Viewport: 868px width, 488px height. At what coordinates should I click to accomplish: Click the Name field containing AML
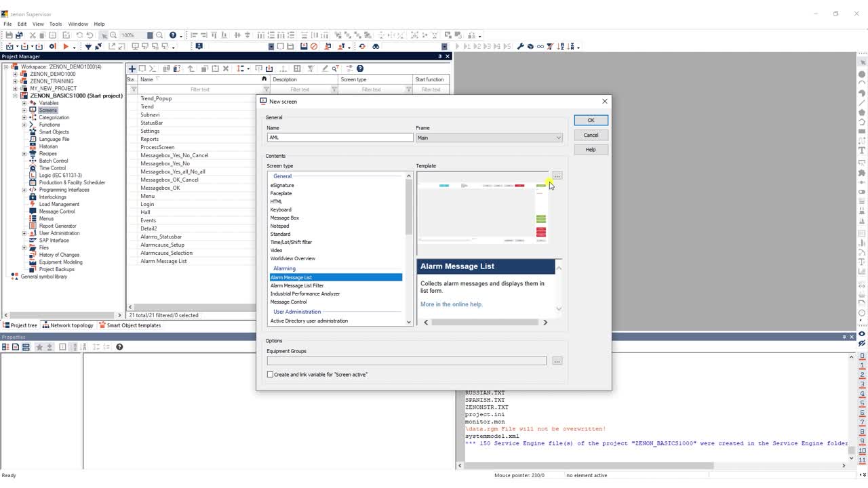pos(340,138)
